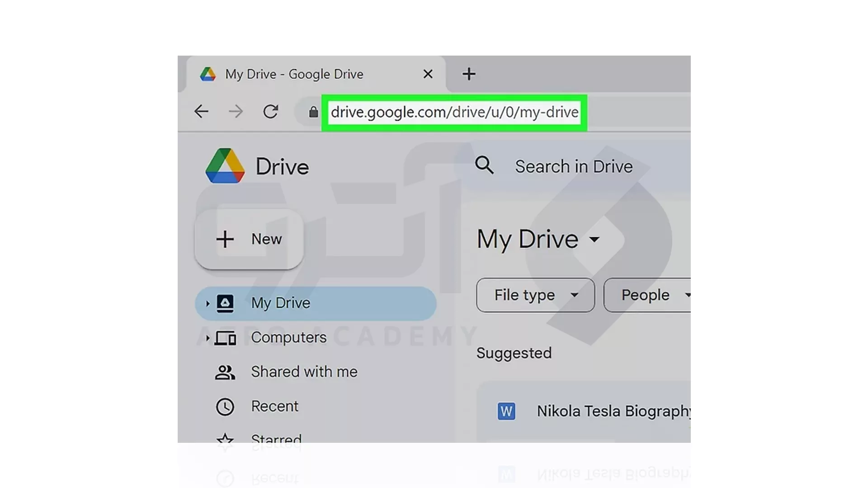Viewport: 868px width, 488px height.
Task: Open the Recent section
Action: pyautogui.click(x=274, y=406)
